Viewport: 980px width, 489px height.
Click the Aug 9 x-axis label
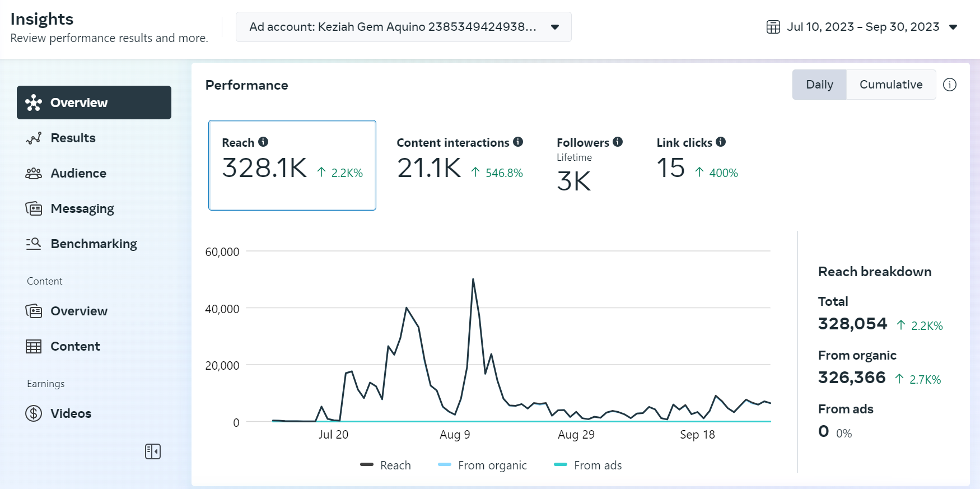tap(455, 435)
